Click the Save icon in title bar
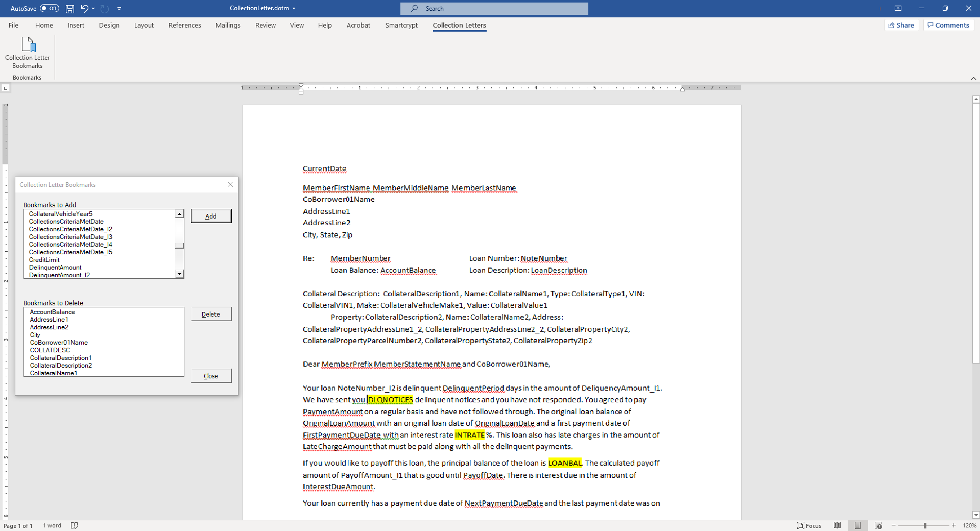The width and height of the screenshot is (980, 531). coord(70,9)
